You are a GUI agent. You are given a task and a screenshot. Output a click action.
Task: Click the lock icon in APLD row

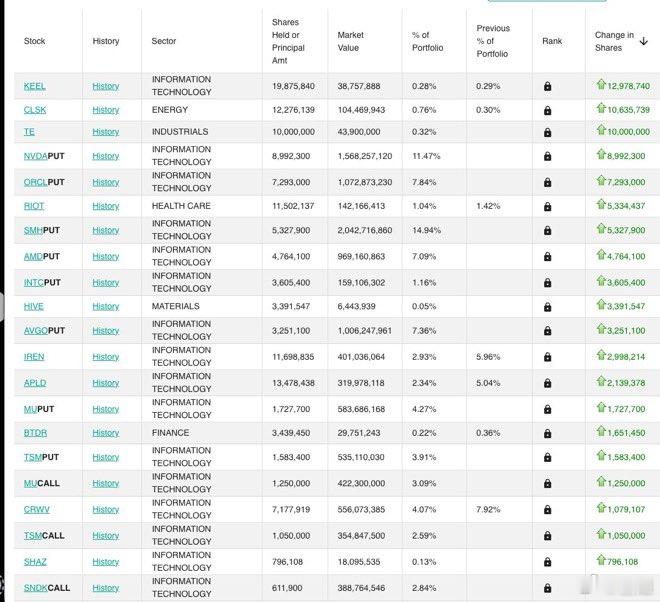(547, 383)
